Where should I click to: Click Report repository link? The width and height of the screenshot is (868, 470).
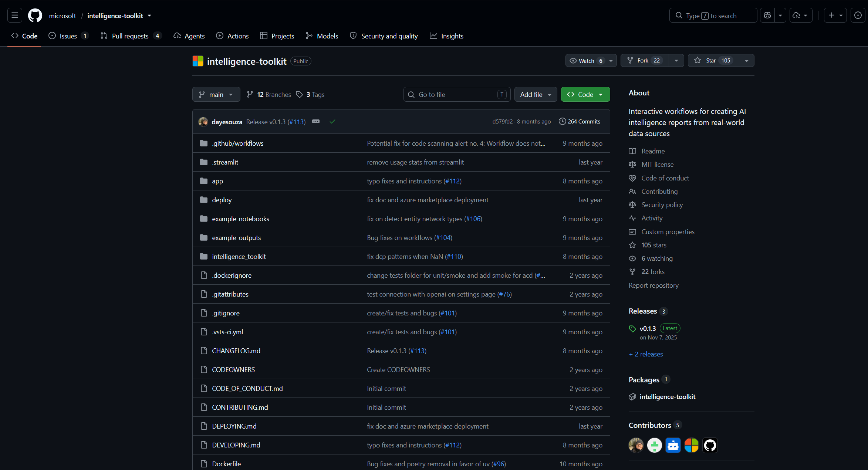click(653, 285)
